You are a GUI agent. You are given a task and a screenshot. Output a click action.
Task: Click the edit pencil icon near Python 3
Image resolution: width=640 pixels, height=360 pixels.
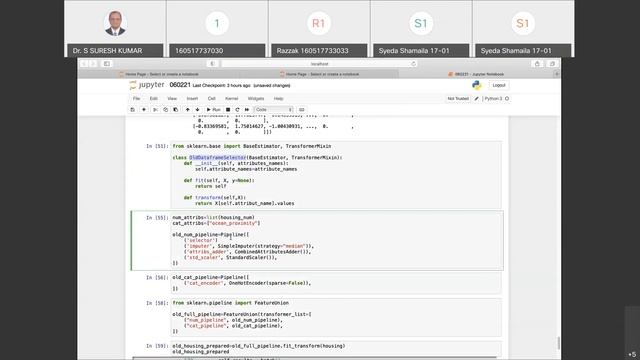click(x=476, y=99)
